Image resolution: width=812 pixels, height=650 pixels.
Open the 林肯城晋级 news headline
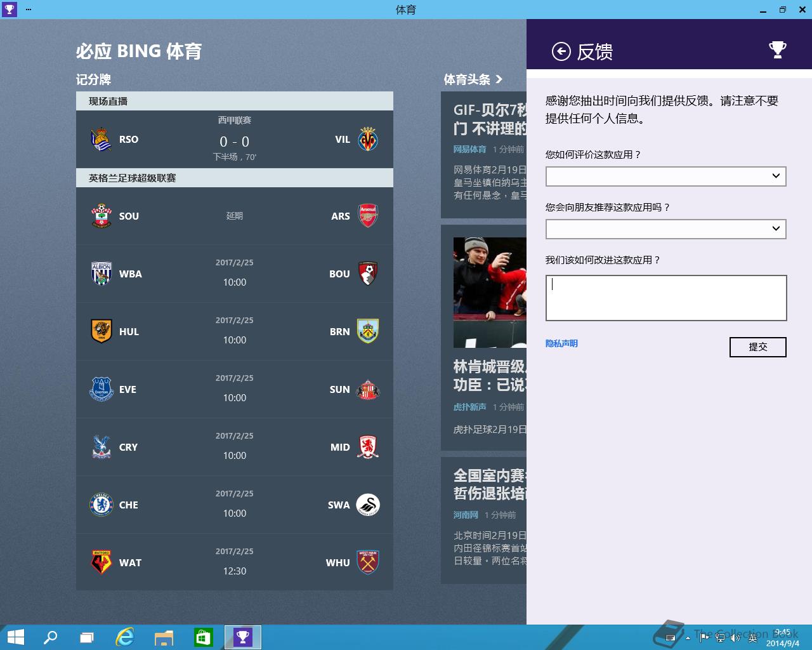click(490, 376)
